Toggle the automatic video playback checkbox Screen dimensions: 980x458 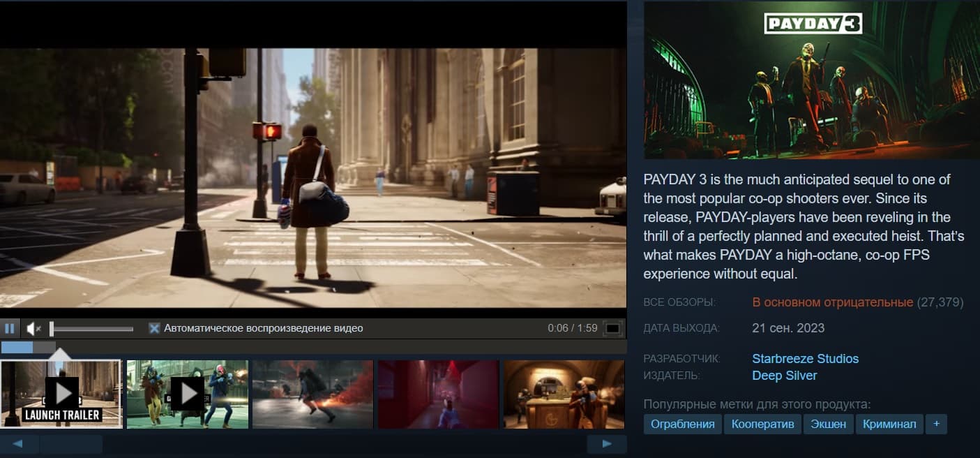point(154,328)
